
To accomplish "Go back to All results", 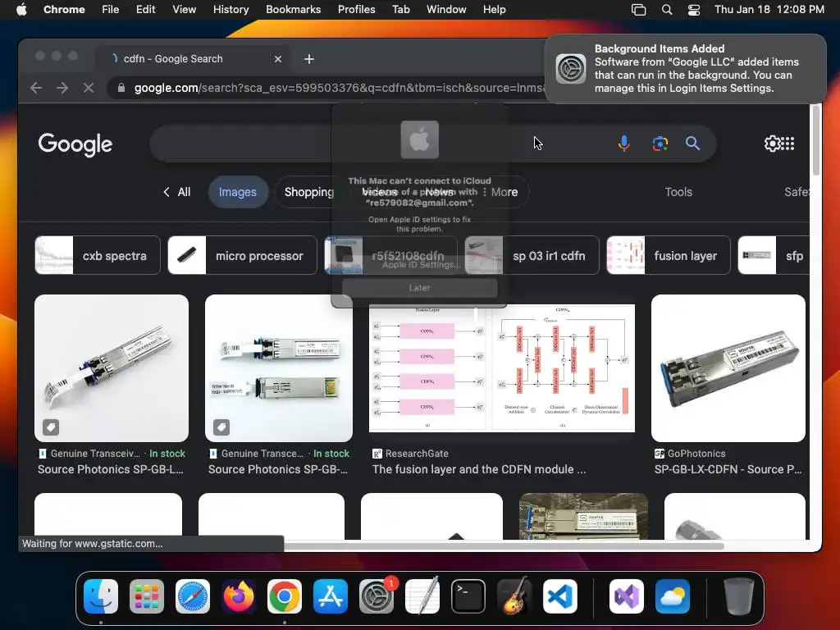I will (177, 192).
